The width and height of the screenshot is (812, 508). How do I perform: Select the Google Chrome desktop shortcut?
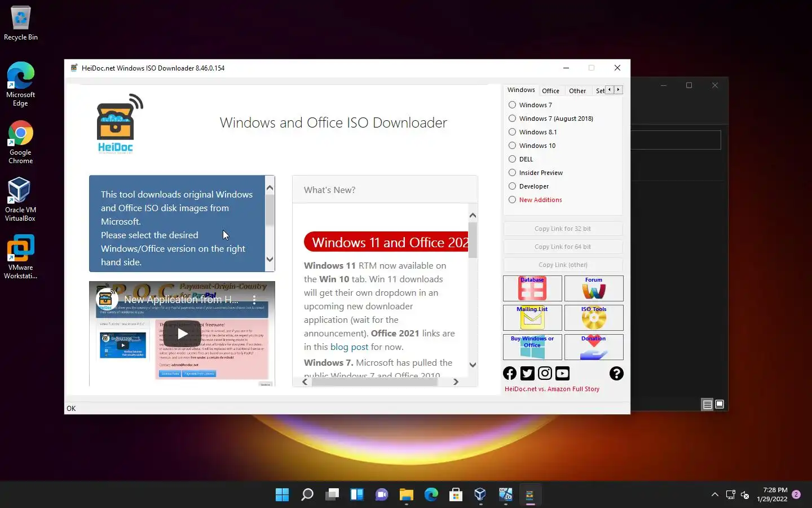[21, 142]
